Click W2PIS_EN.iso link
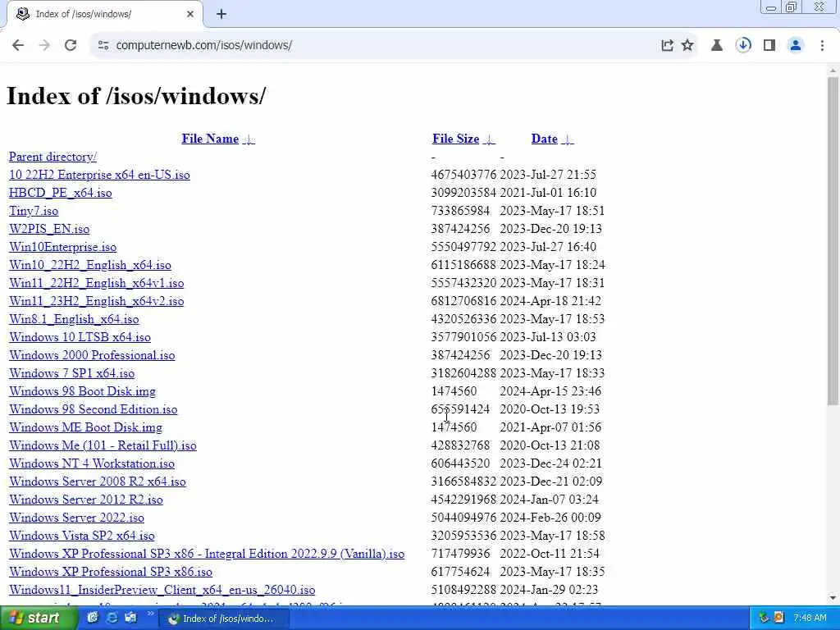This screenshot has width=840, height=630. tap(49, 230)
